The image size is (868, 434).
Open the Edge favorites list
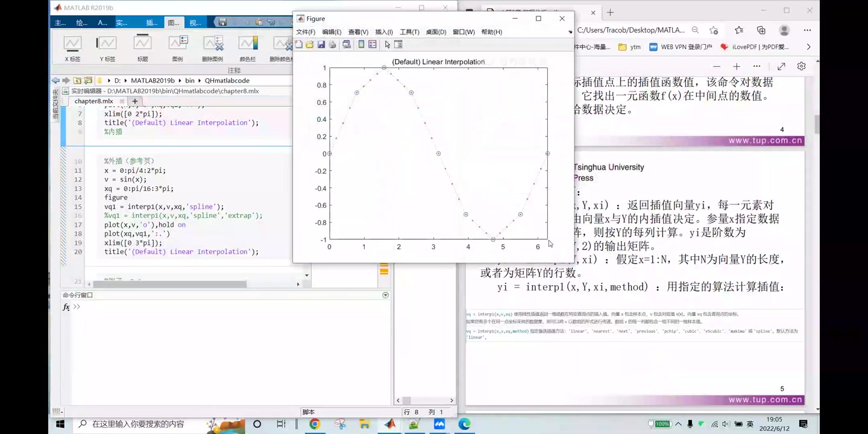click(739, 30)
